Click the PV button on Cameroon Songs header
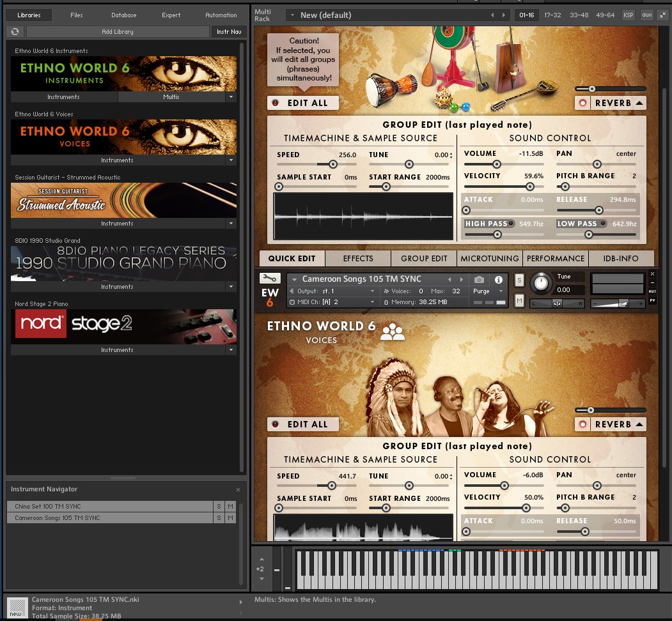 pos(652,300)
